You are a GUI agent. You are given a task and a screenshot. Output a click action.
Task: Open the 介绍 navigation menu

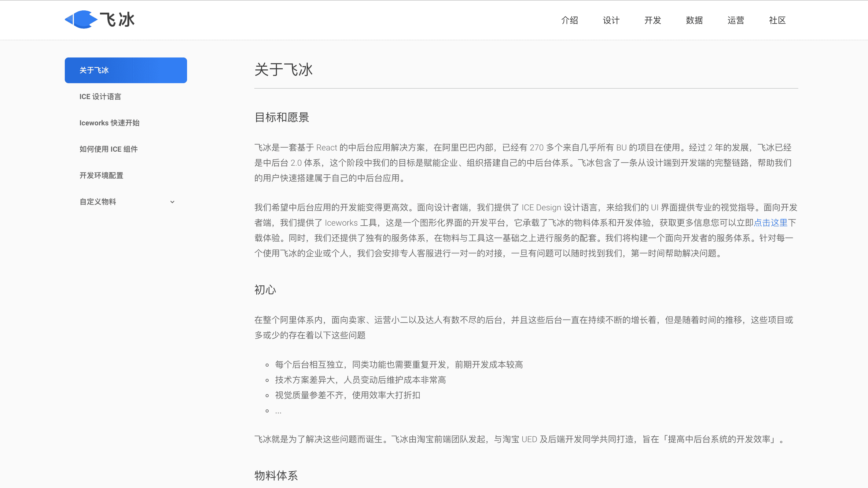click(x=569, y=20)
